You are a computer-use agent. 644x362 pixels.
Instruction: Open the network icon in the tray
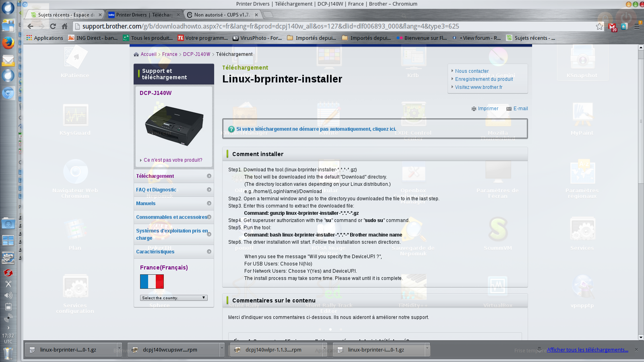pos(8,318)
